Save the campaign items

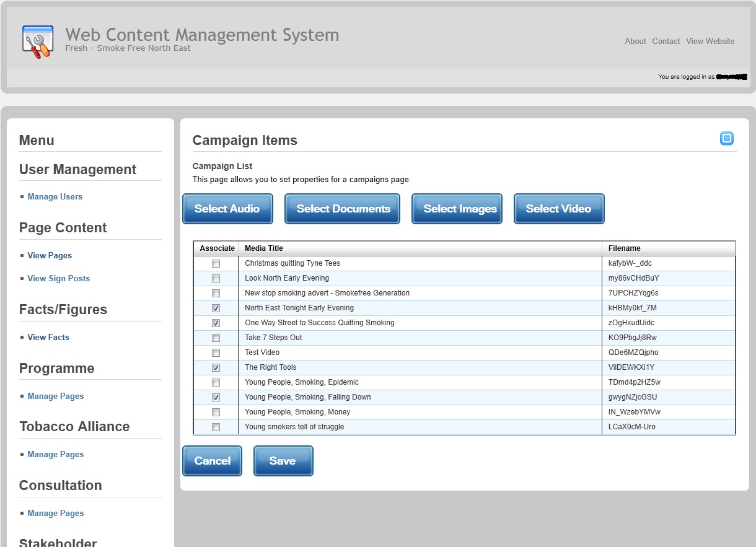(283, 461)
